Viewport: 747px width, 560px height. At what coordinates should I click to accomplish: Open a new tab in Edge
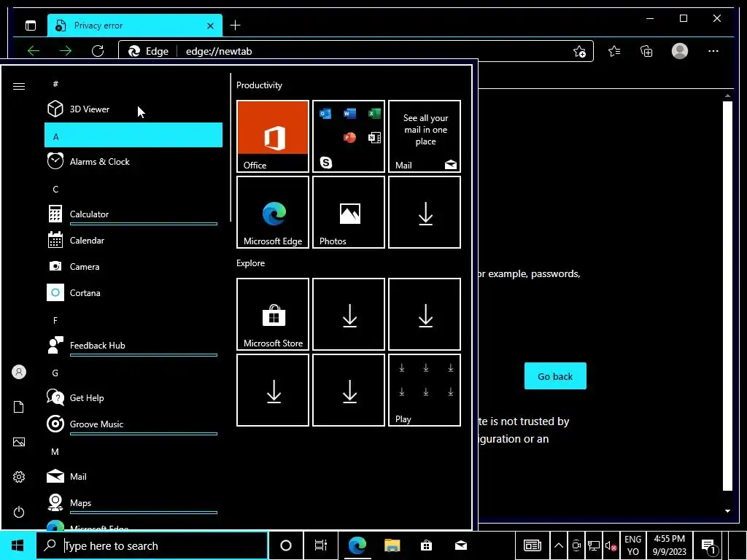(236, 26)
